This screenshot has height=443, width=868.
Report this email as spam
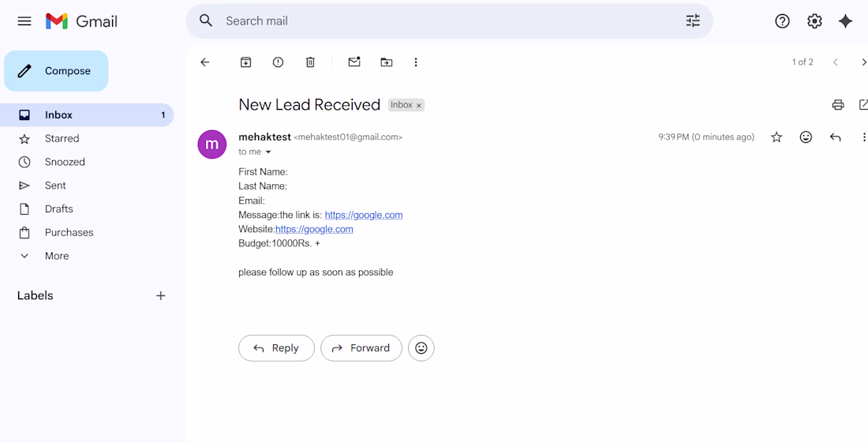[x=278, y=62]
